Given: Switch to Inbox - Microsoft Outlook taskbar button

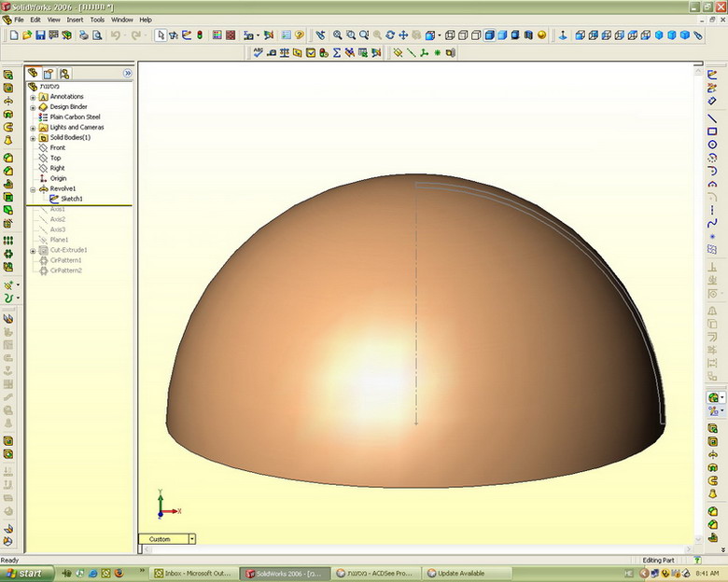Looking at the screenshot, I should click(x=191, y=573).
